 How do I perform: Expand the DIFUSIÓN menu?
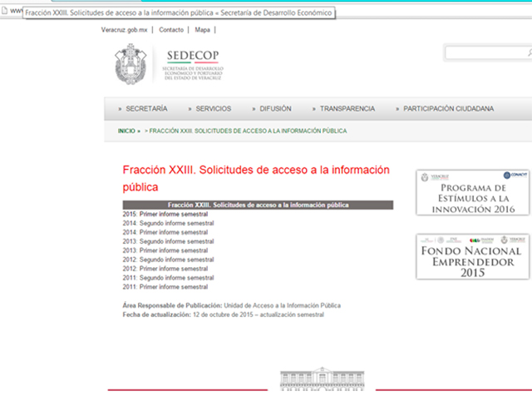coord(275,109)
